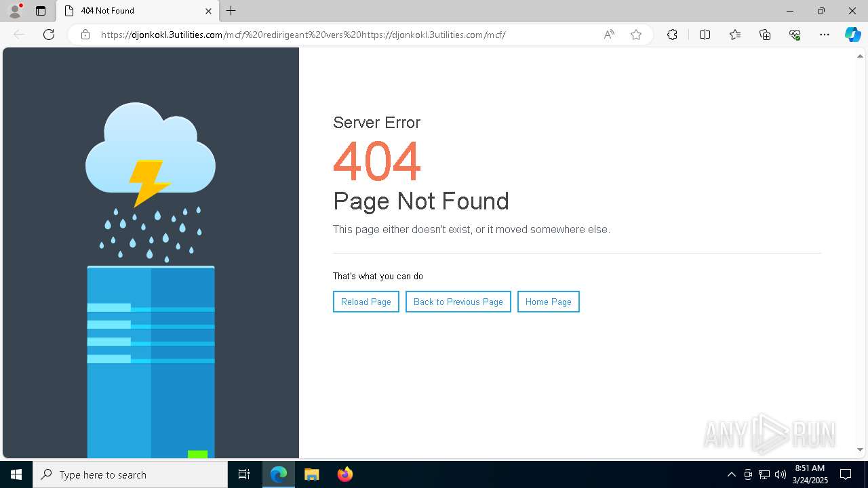Activate Read aloud icon in address bar
The width and height of the screenshot is (868, 488).
pos(609,35)
